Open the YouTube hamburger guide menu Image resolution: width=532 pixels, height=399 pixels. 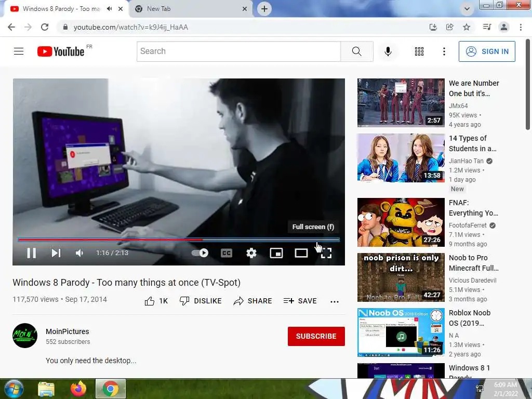pyautogui.click(x=19, y=51)
